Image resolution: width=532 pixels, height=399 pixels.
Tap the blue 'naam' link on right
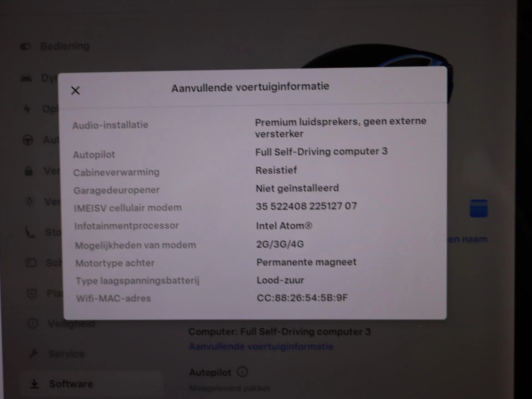tap(467, 239)
